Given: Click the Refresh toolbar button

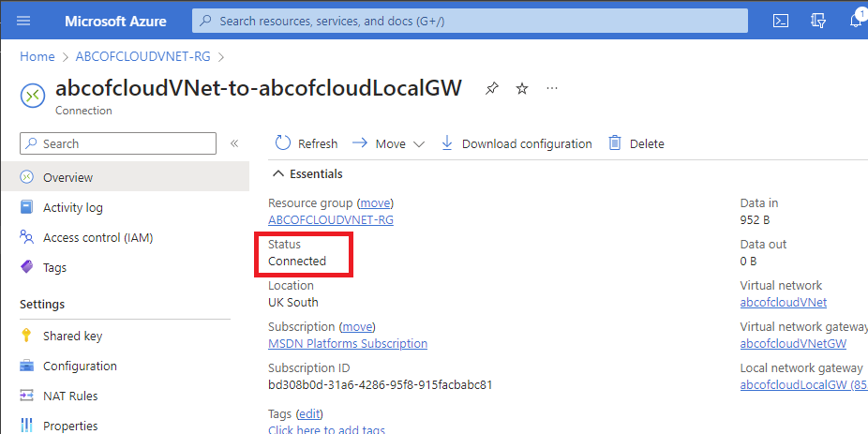Looking at the screenshot, I should point(306,143).
